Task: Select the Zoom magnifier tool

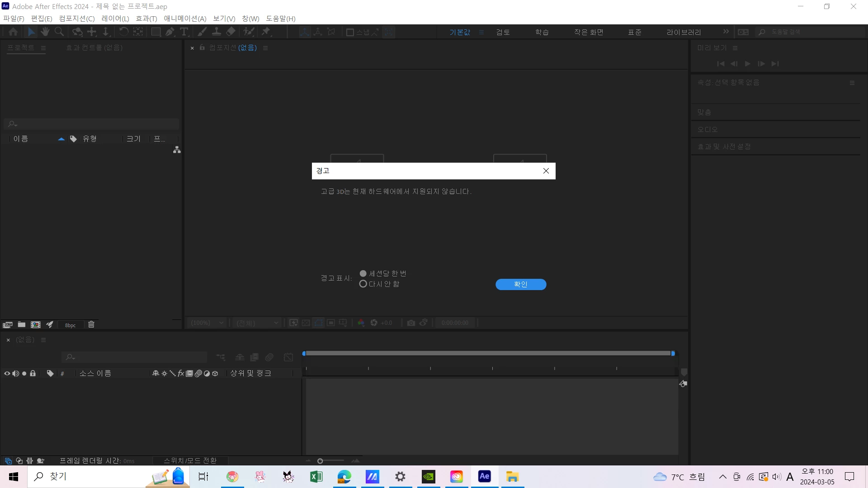Action: click(59, 32)
